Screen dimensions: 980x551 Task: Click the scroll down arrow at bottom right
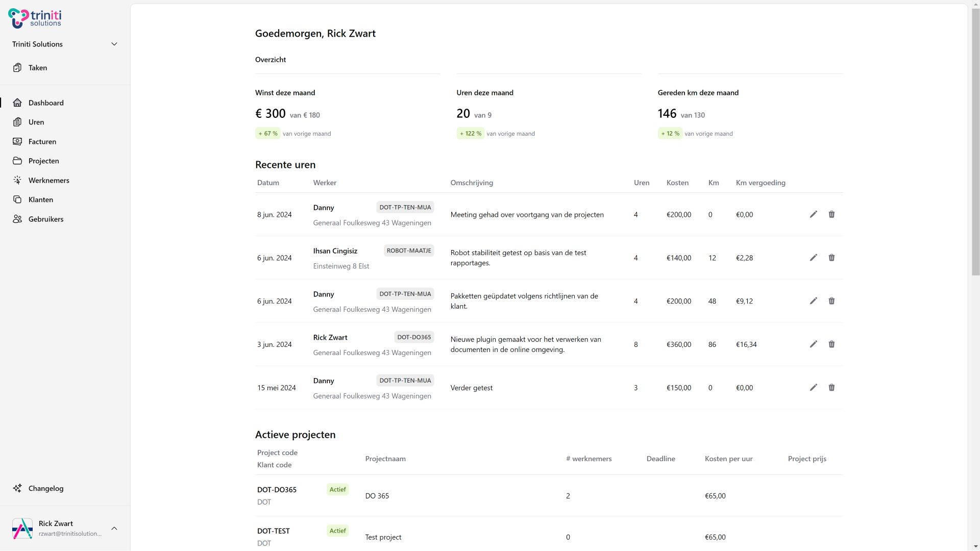tap(975, 546)
